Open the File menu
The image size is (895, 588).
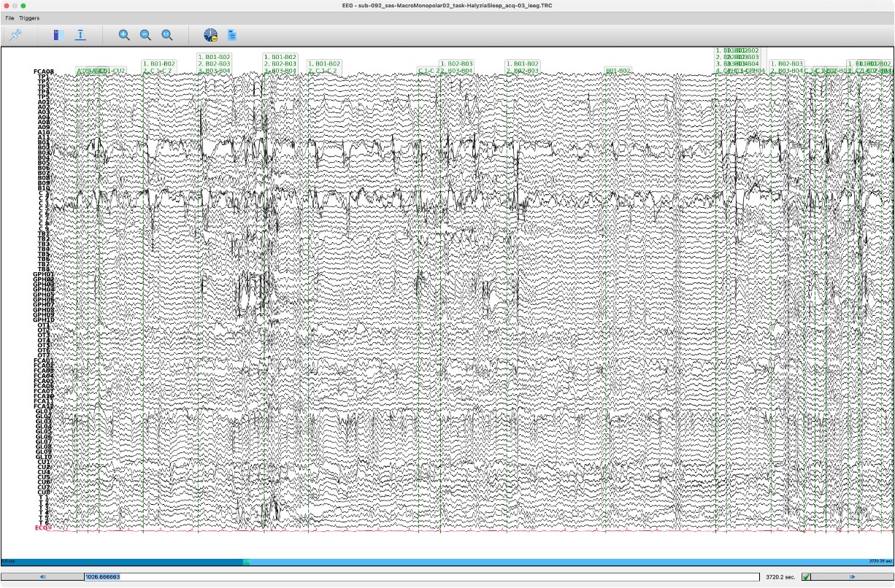coord(9,18)
